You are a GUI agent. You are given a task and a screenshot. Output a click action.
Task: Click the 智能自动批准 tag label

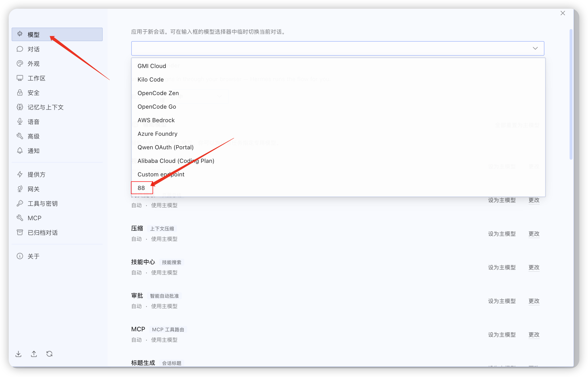(164, 296)
